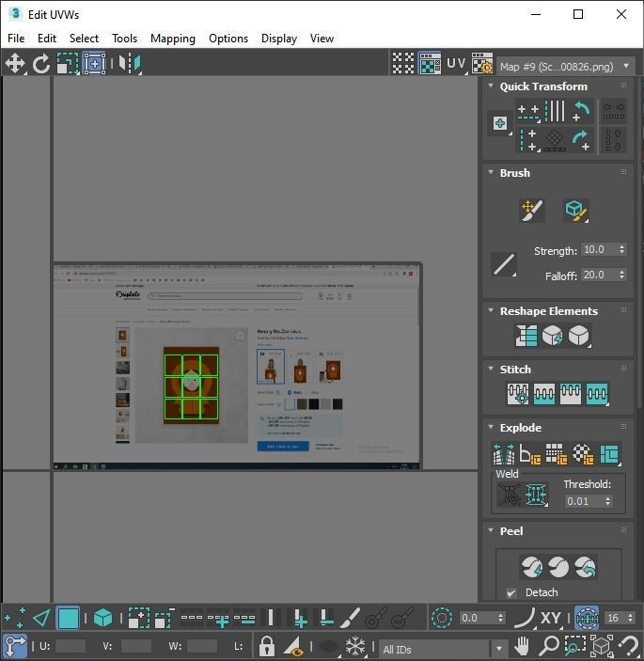Toggle Lock Selected Subobjects padlock
644x661 pixels.
[266, 646]
